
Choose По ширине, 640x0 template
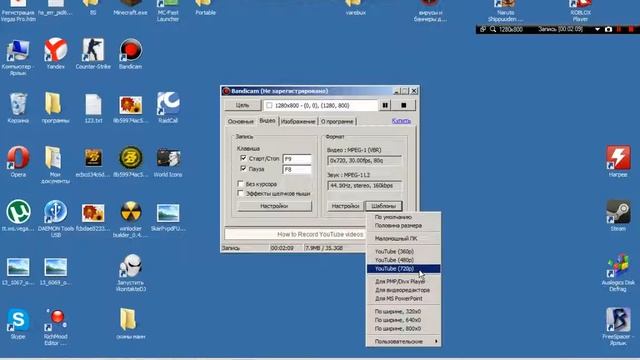tap(403, 320)
